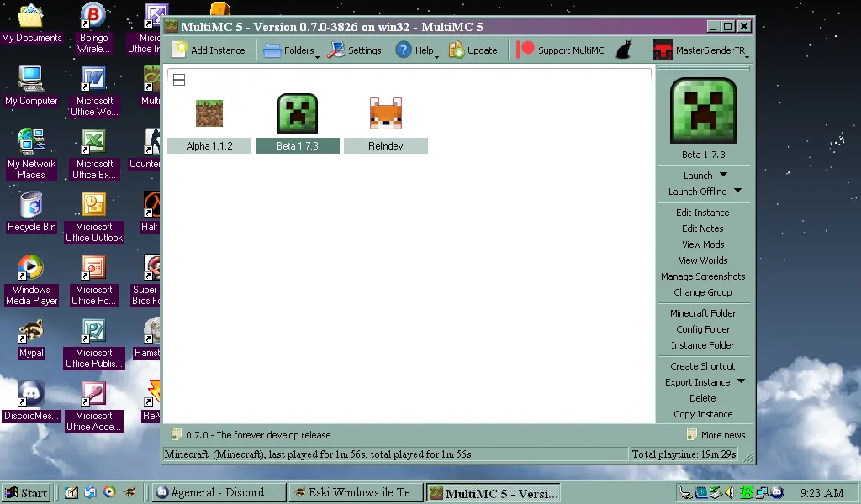The image size is (861, 504).
Task: Expand the Launch dropdown arrow
Action: (x=723, y=175)
